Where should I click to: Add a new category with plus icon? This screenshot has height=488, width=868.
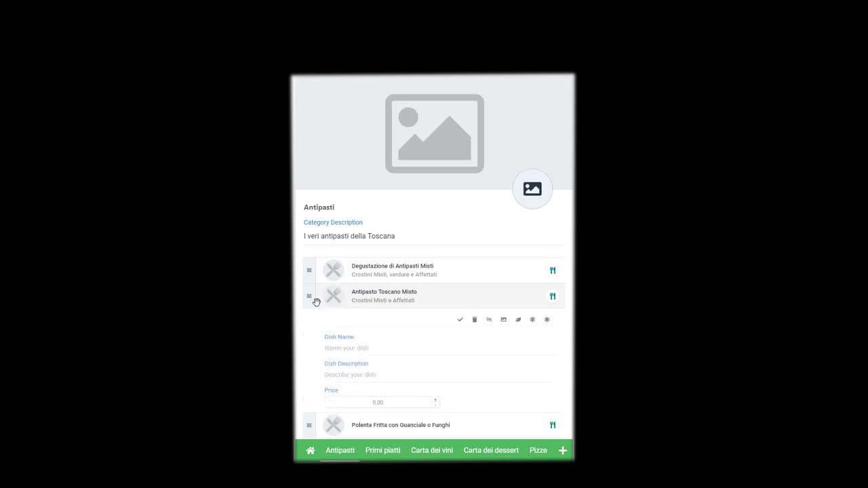point(562,450)
